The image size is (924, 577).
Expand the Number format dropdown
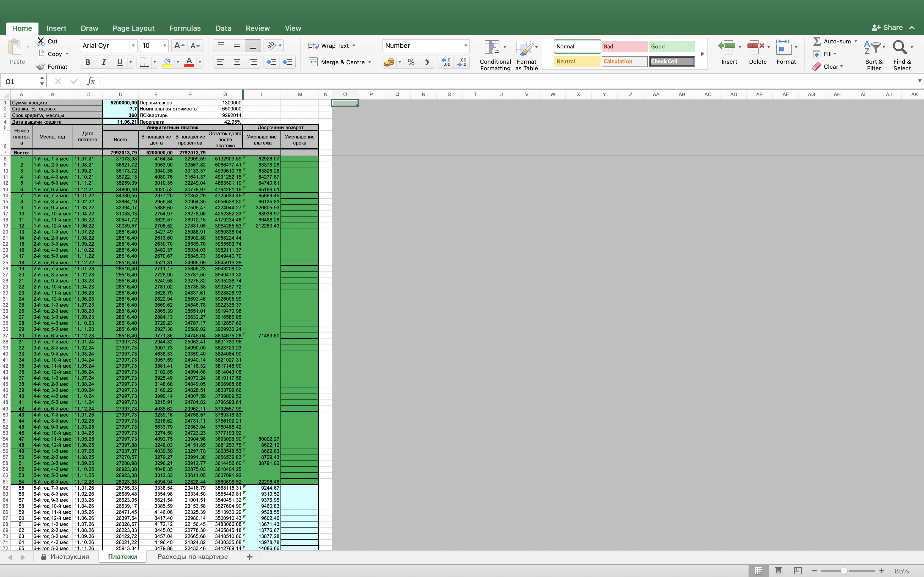pos(465,46)
